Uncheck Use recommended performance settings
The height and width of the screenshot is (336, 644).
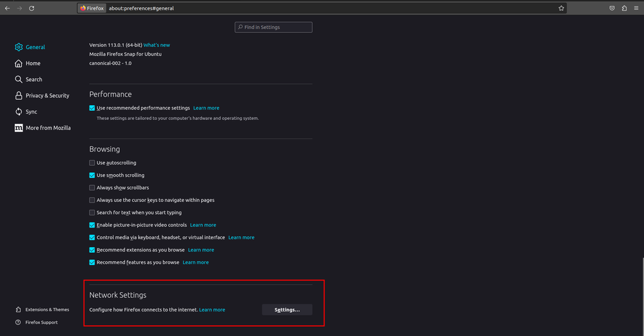click(x=92, y=108)
